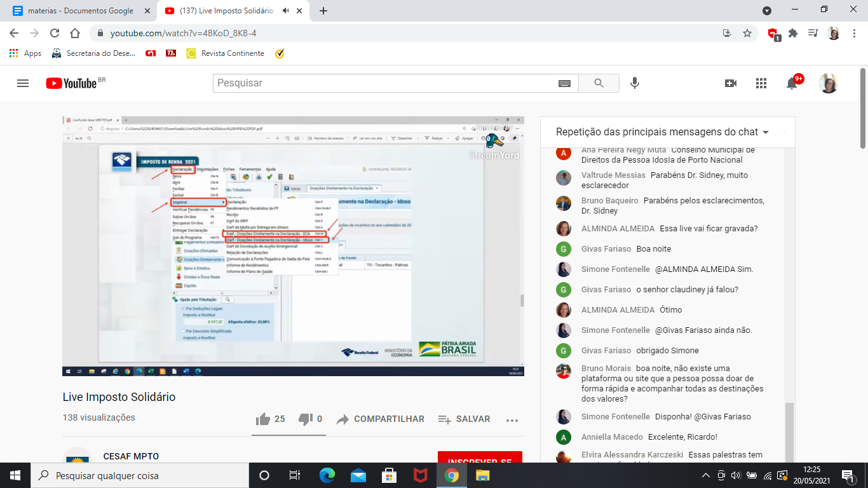Open the Revista Continente bookmark

[x=226, y=53]
